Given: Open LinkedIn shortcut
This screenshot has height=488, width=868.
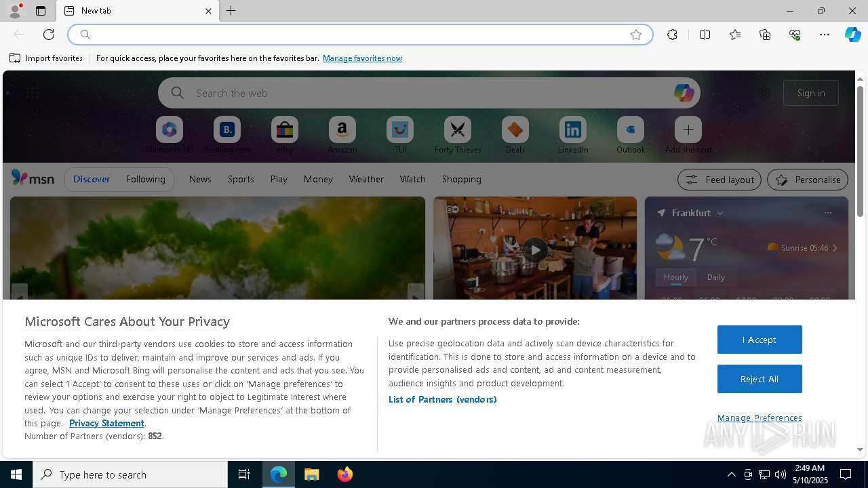Looking at the screenshot, I should [573, 135].
